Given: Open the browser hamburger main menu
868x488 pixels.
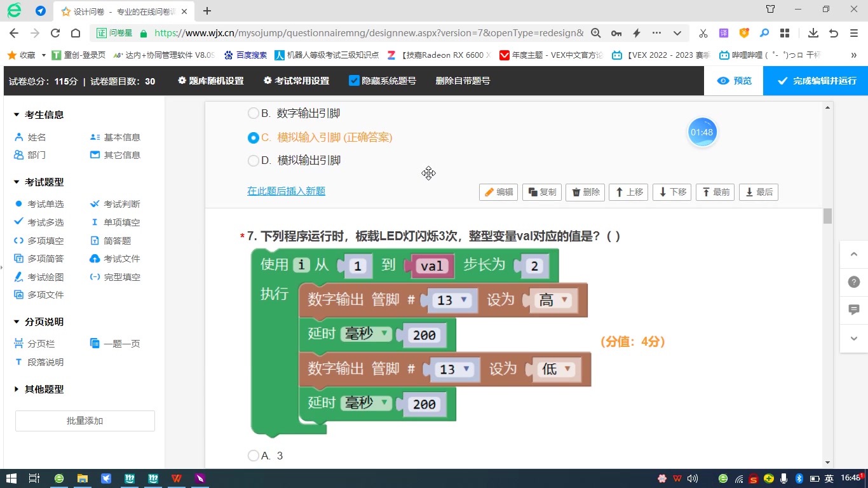Looking at the screenshot, I should pos(854,33).
